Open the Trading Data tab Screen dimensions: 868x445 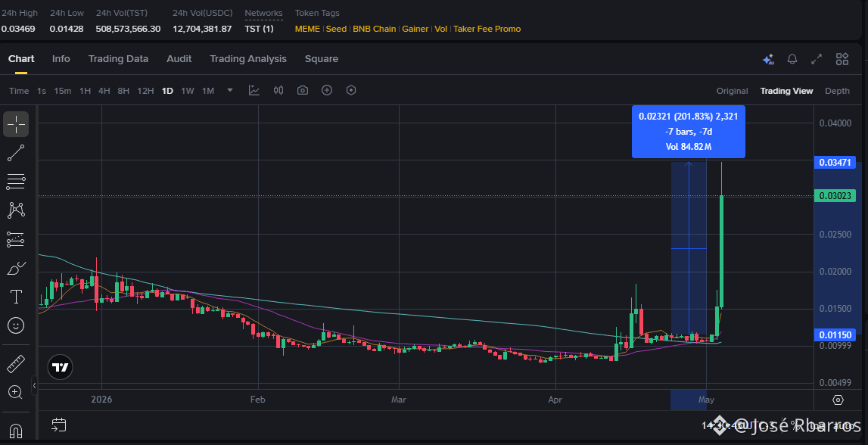119,59
